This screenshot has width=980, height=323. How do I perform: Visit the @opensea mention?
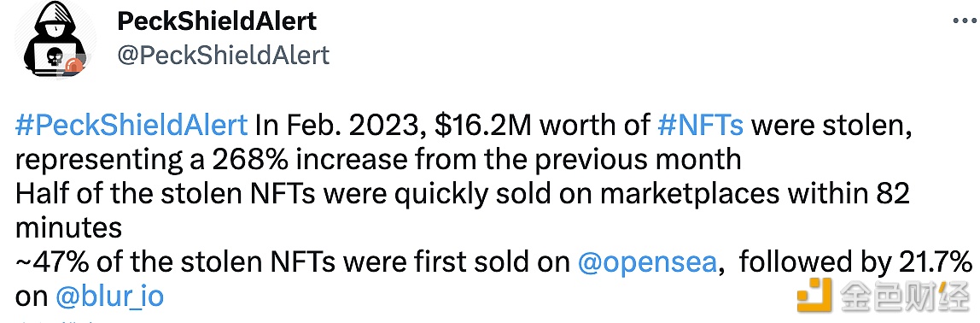click(646, 261)
